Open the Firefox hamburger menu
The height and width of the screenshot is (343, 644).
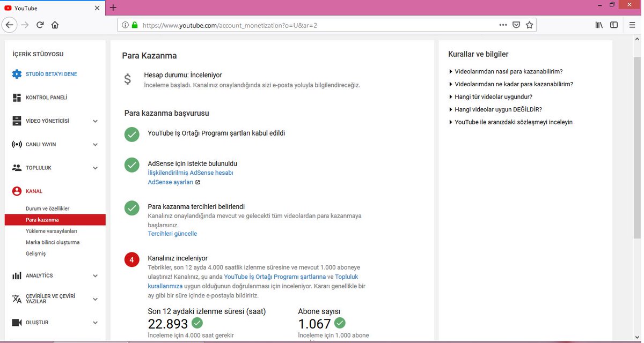click(x=632, y=25)
